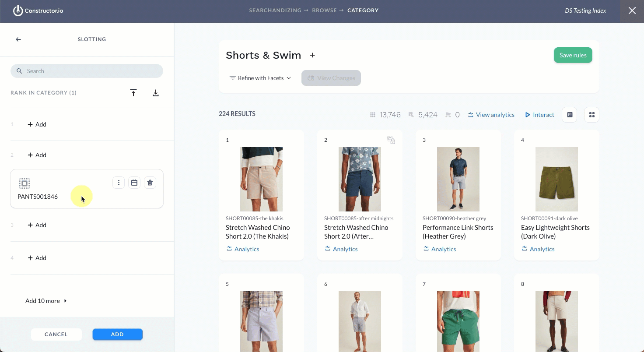Viewport: 644px width, 352px height.
Task: Click the square view icon beside Interact
Action: 570,115
